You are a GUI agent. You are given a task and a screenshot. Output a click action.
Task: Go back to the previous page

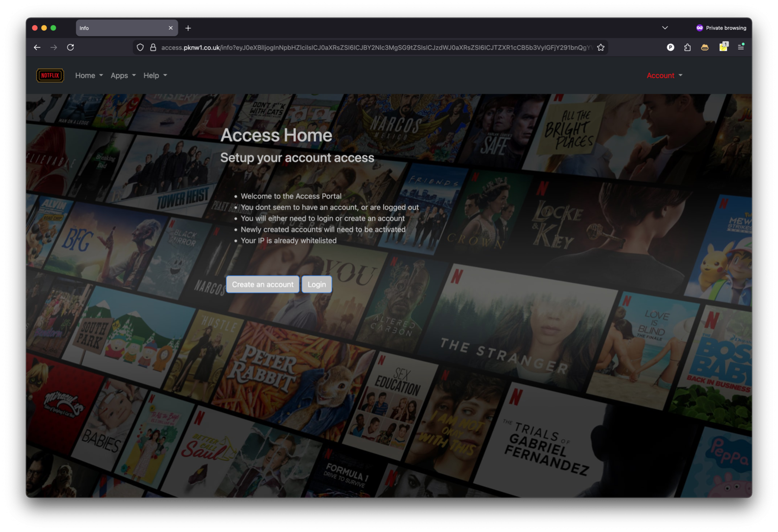37,47
